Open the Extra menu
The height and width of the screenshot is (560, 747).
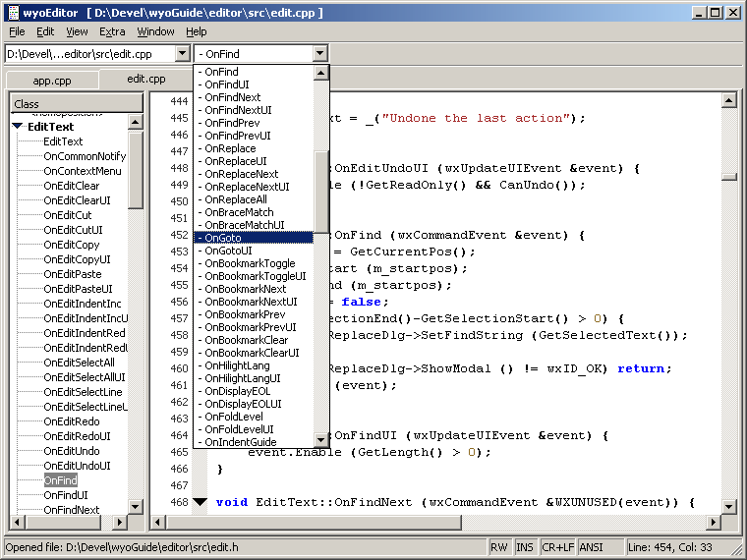click(112, 31)
